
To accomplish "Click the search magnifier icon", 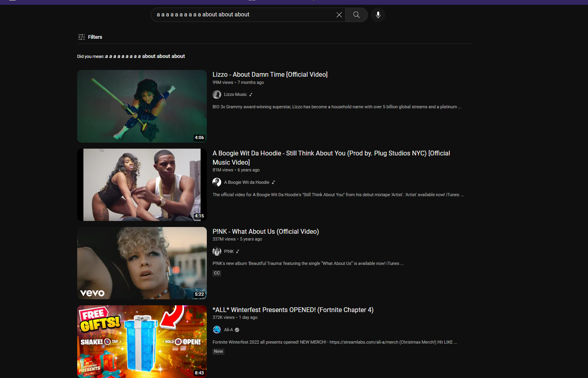I will pyautogui.click(x=356, y=15).
